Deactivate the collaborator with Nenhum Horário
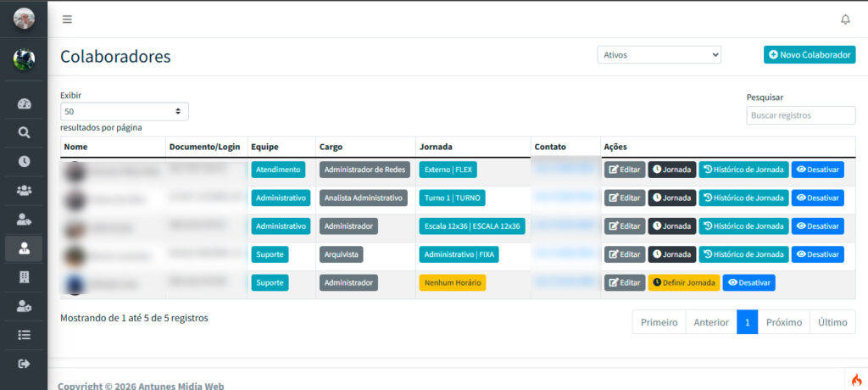 (x=748, y=282)
